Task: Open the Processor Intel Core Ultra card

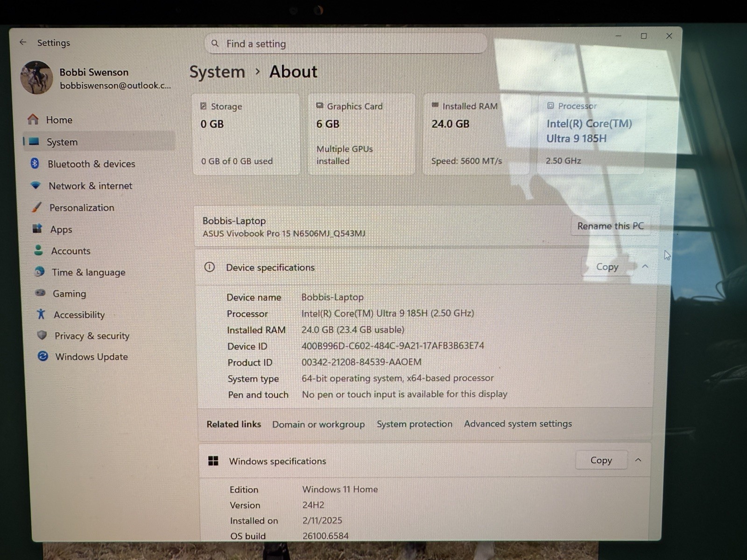Action: tap(591, 134)
